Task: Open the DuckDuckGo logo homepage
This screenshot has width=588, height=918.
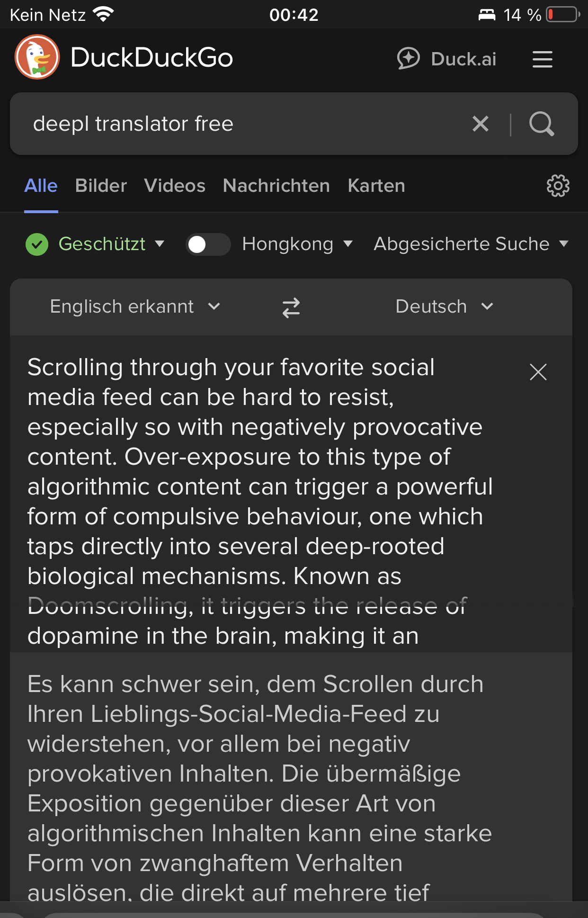Action: coord(37,57)
